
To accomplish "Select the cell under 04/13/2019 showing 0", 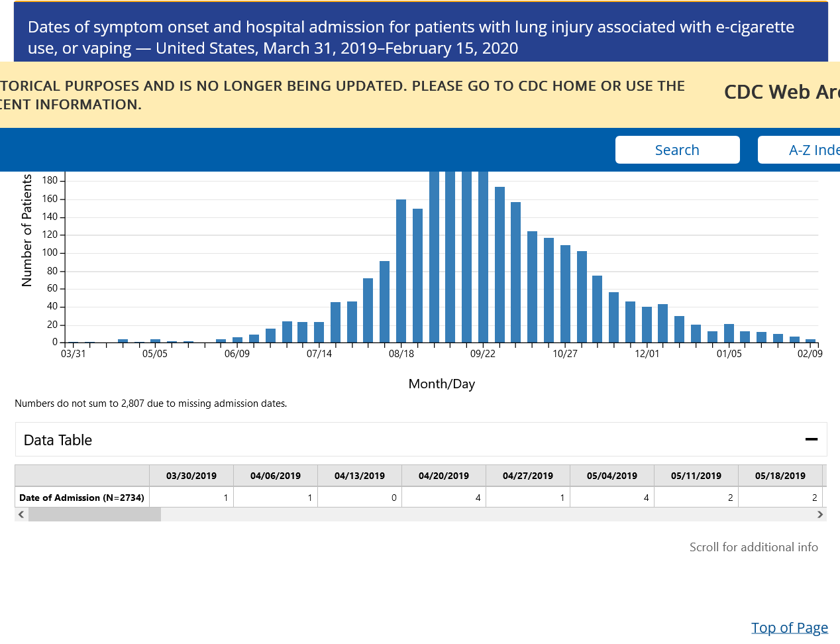I will (360, 498).
